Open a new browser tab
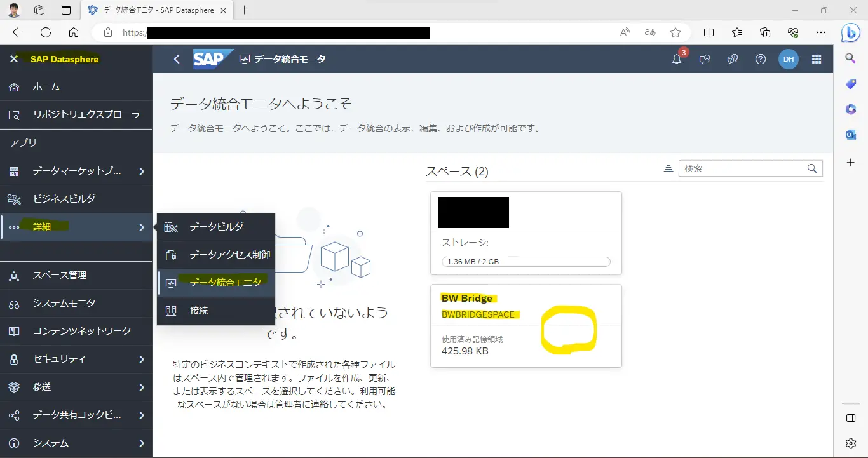 coord(245,10)
